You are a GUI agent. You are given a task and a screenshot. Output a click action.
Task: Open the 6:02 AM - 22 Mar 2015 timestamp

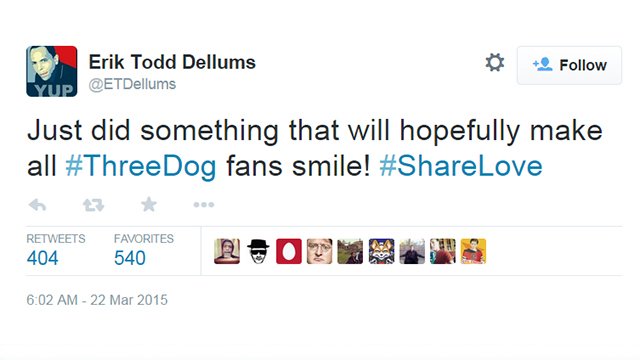coord(97,300)
